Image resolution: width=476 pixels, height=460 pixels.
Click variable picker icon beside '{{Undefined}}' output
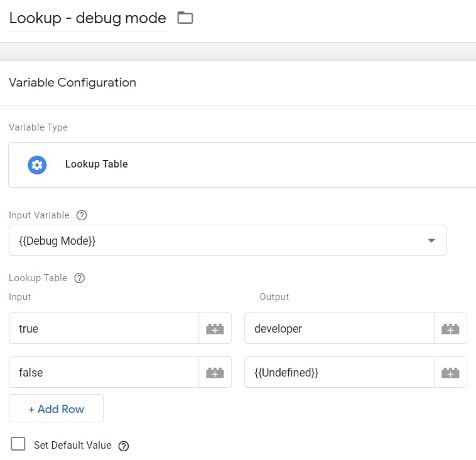(450, 373)
